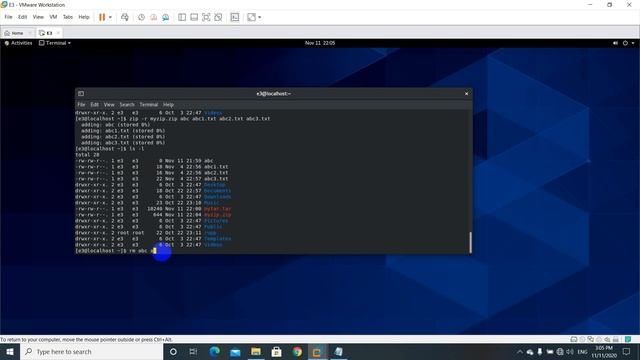Show hidden system tray icons
640x360 pixels.
(520, 351)
